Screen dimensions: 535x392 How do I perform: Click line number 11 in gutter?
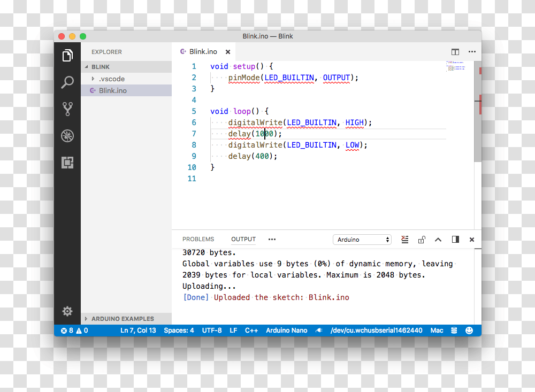(192, 179)
